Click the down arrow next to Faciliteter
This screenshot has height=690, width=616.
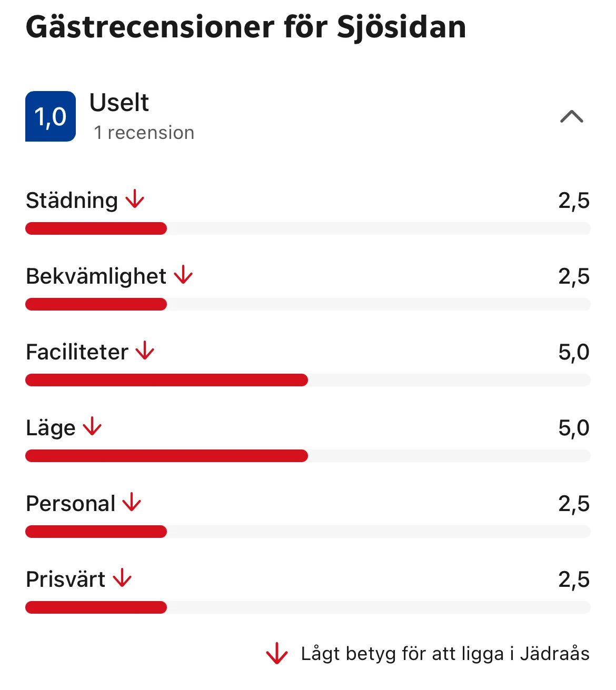point(145,351)
